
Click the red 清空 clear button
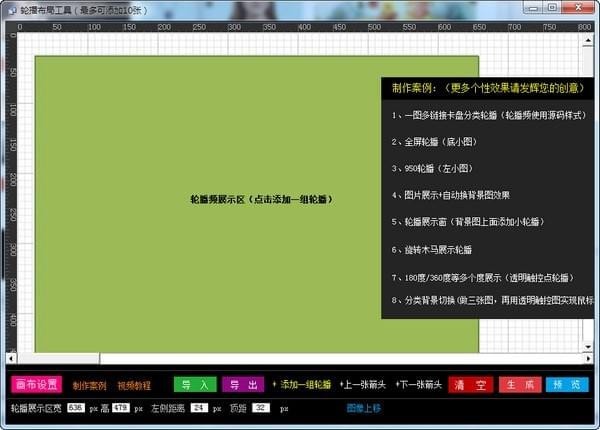tap(471, 384)
